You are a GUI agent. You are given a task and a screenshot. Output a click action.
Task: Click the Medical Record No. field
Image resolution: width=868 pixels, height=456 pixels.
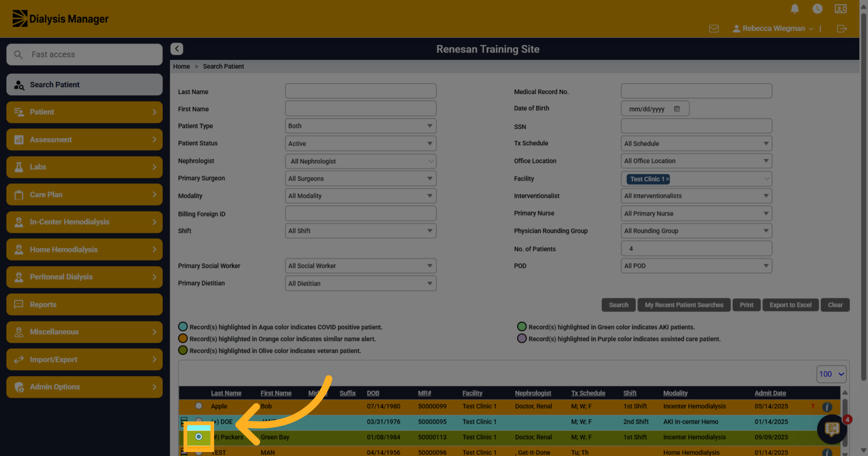tap(696, 91)
